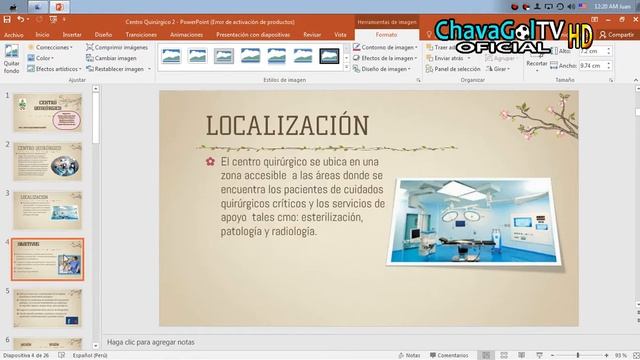Select slide 1 thumbnail
The height and width of the screenshot is (360, 640).
48,112
